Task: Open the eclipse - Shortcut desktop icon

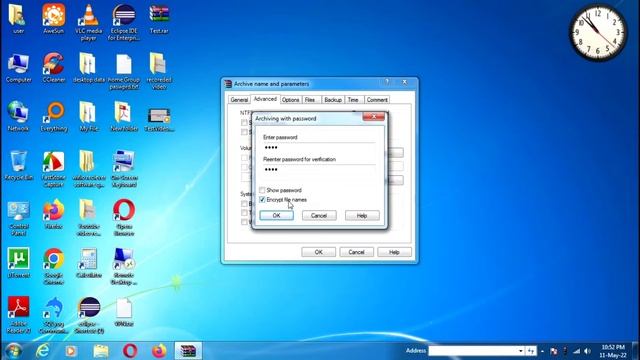Action: pyautogui.click(x=89, y=315)
